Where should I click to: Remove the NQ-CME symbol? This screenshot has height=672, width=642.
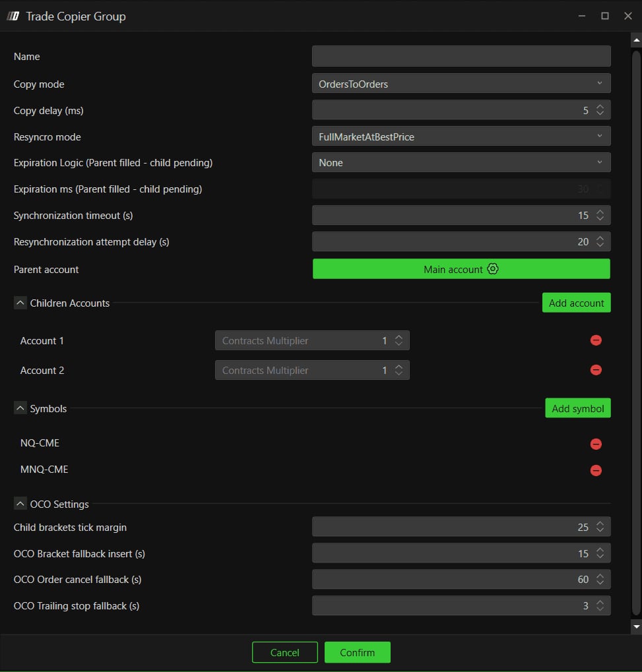point(596,444)
